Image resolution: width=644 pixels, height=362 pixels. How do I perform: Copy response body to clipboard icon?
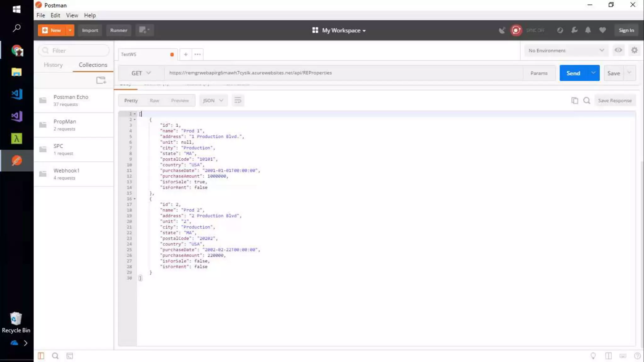point(575,101)
